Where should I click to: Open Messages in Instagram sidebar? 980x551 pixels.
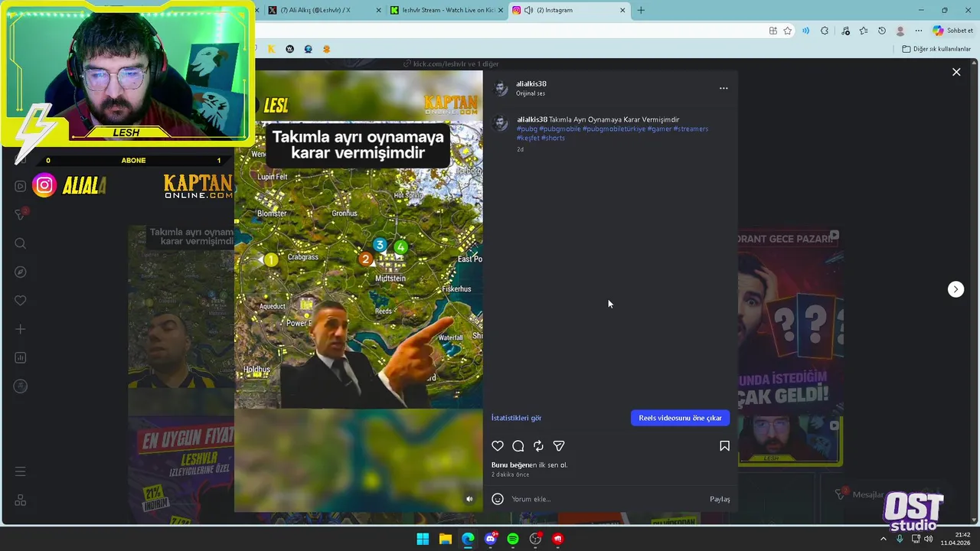(x=21, y=215)
